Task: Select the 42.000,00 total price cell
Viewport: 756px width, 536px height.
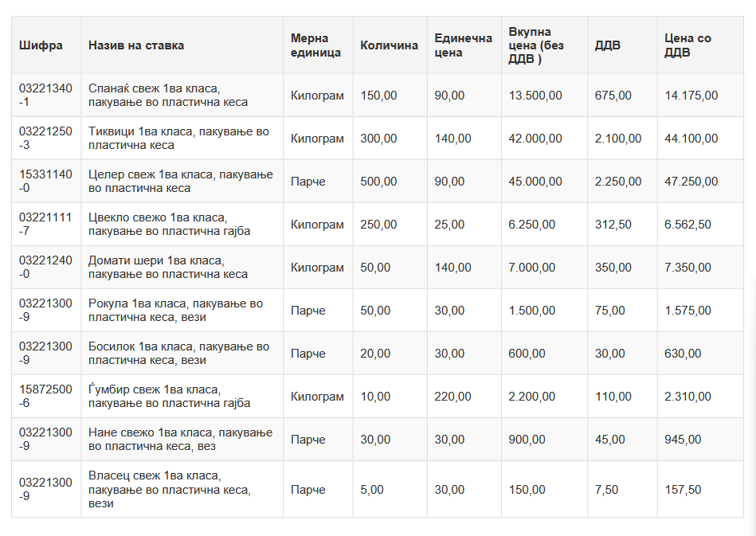Action: pos(535,139)
